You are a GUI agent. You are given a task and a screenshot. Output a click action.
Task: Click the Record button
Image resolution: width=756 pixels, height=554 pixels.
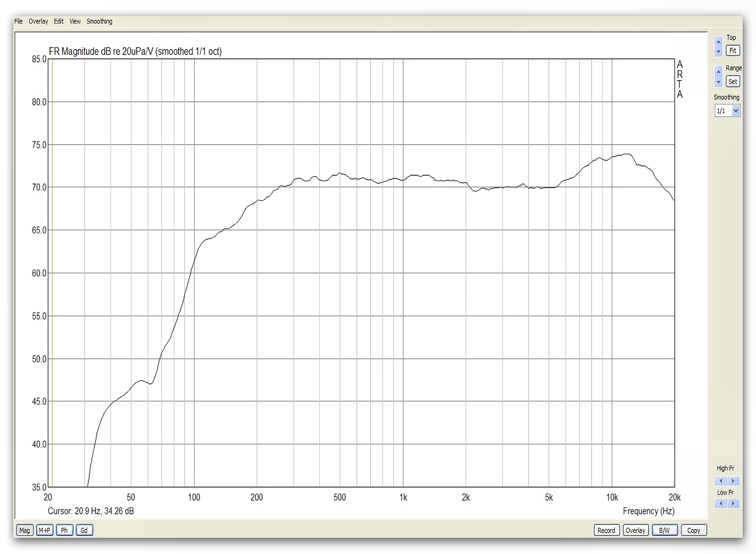click(x=606, y=530)
